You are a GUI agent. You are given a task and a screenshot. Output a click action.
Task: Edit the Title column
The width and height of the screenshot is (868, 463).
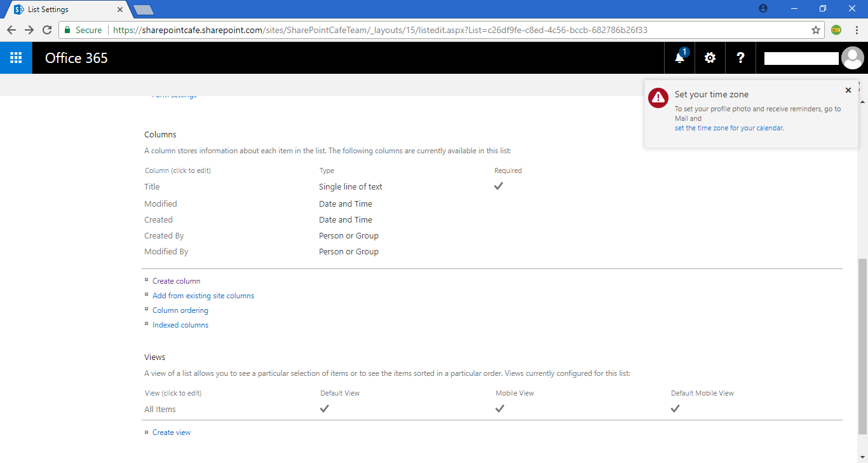click(x=152, y=187)
